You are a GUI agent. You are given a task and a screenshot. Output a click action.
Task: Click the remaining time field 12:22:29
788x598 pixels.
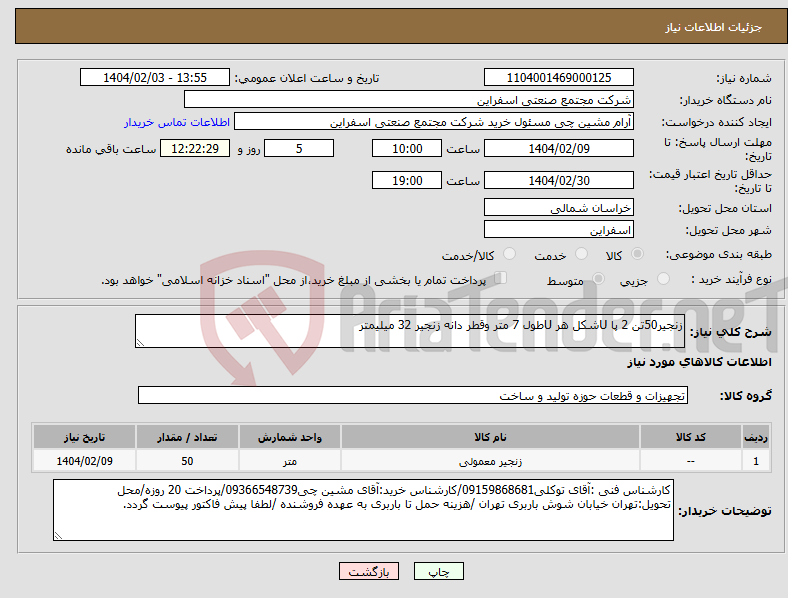195,148
